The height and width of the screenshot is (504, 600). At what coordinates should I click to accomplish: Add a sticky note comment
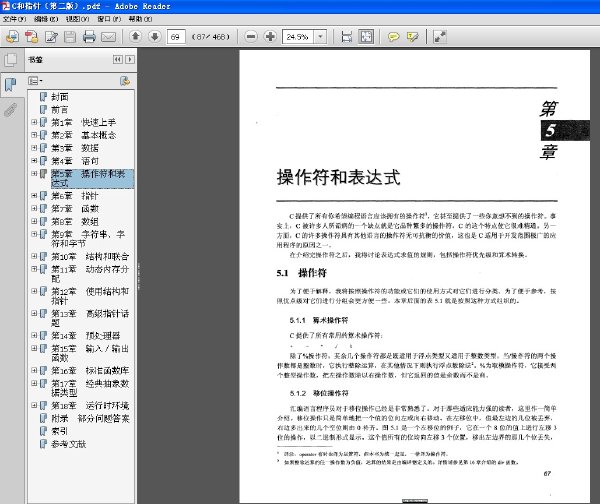pos(393,37)
